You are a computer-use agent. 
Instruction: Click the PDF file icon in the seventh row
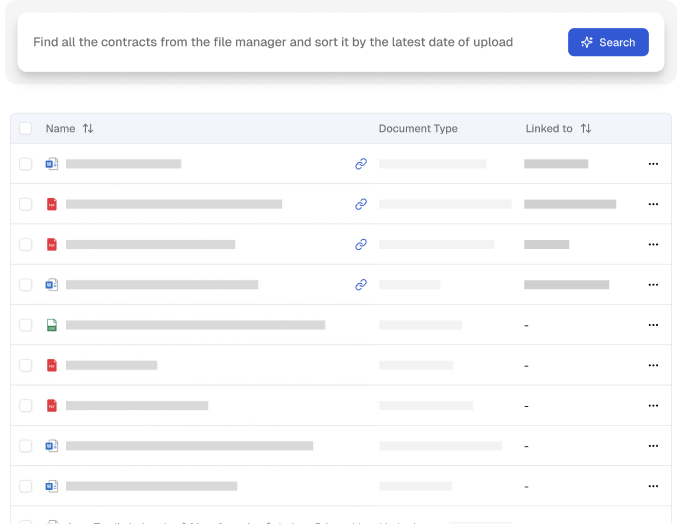tap(52, 406)
